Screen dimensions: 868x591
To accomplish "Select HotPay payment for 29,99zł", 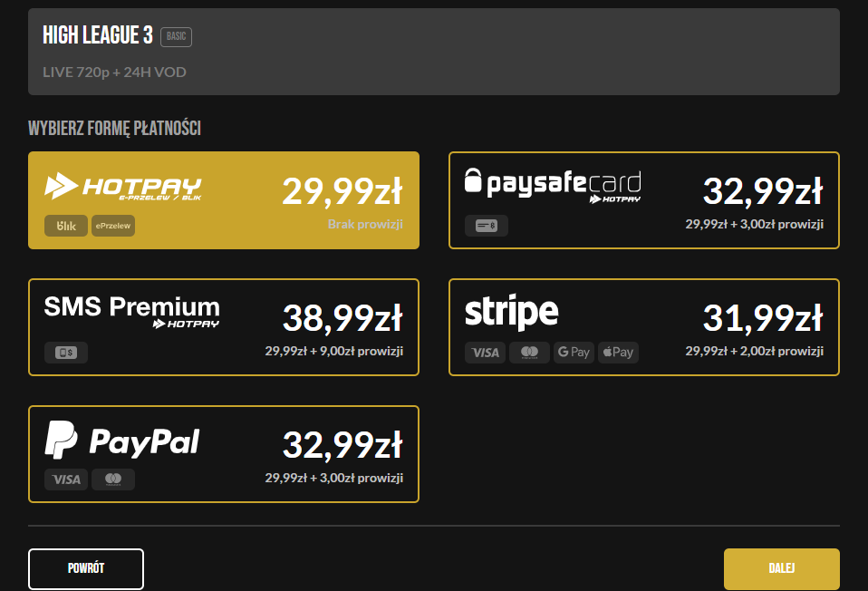I will [x=224, y=200].
